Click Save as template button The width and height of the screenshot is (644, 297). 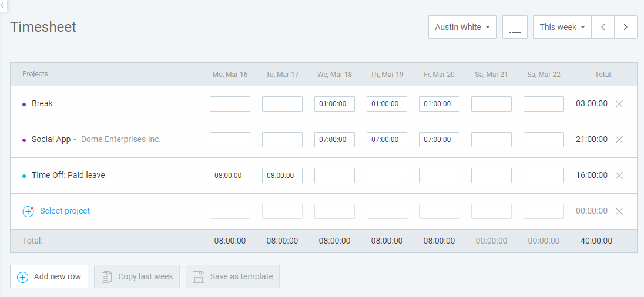click(x=233, y=276)
